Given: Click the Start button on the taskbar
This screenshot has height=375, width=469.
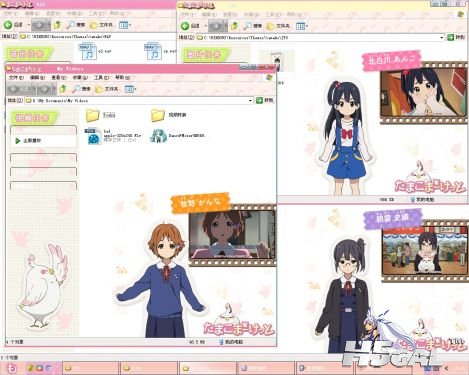Looking at the screenshot, I should (x=12, y=368).
